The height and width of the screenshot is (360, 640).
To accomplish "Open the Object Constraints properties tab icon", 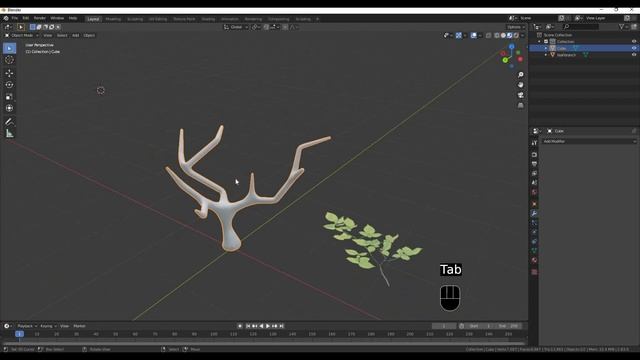I will point(534,242).
